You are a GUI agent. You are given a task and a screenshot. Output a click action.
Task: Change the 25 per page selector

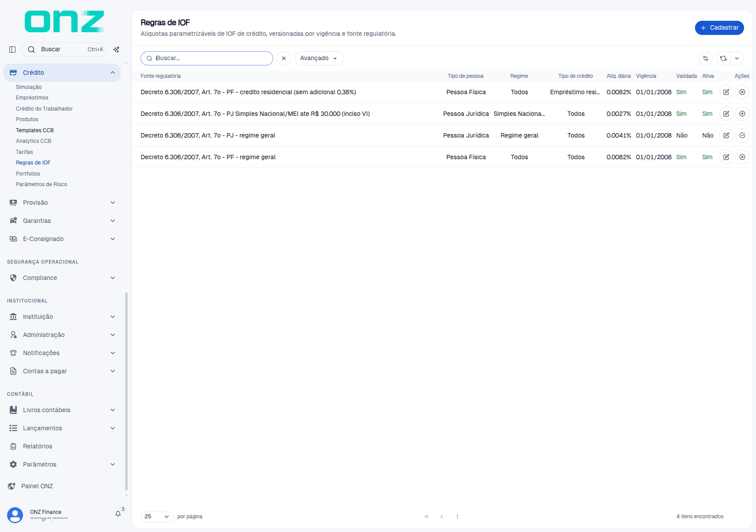[157, 517]
